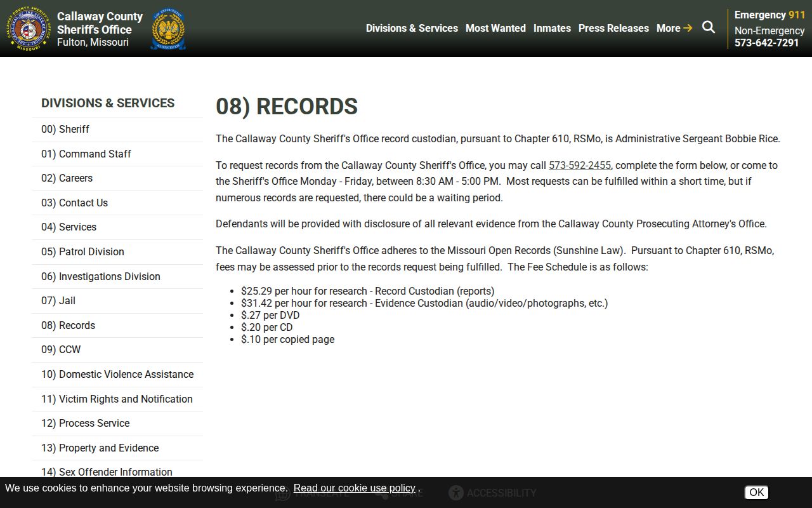The width and height of the screenshot is (812, 508).
Task: Open '01) Command Staff' sidebar link
Action: point(117,154)
